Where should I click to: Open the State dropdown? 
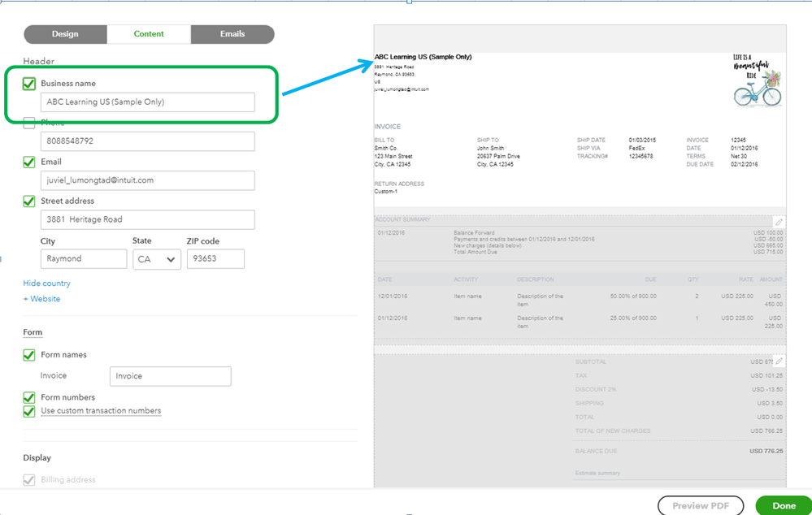[x=158, y=259]
